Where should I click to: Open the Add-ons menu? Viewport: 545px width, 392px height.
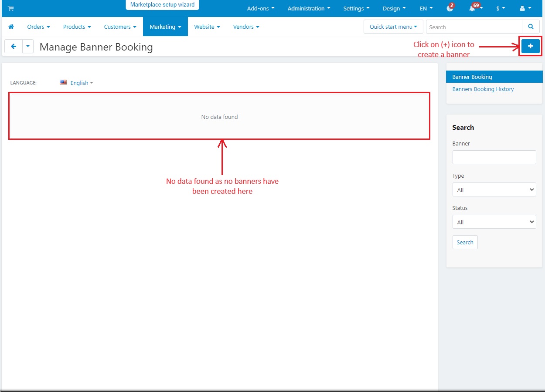tap(261, 8)
